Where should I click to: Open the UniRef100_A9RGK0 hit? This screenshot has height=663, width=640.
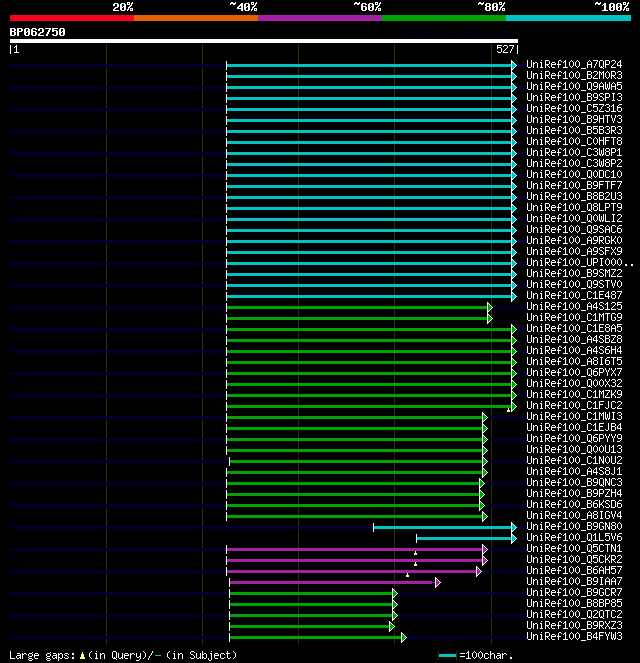[574, 241]
